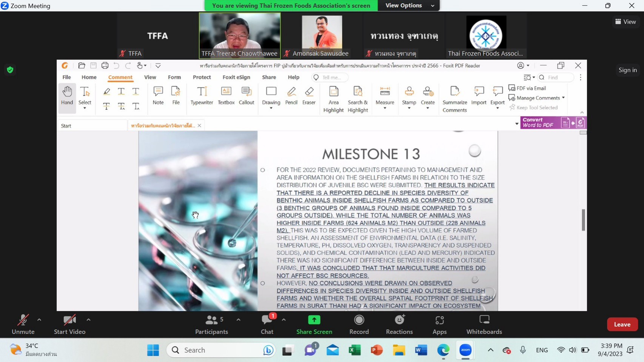Switch to the Protect ribbon tab
This screenshot has height=362, width=644.
pos(202,77)
